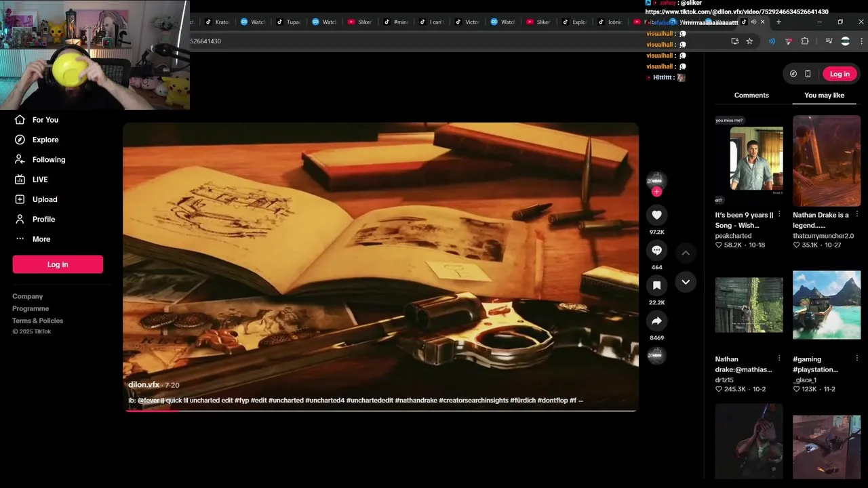Open the browser extensions puzzle icon
This screenshot has height=488, width=868.
click(x=805, y=41)
